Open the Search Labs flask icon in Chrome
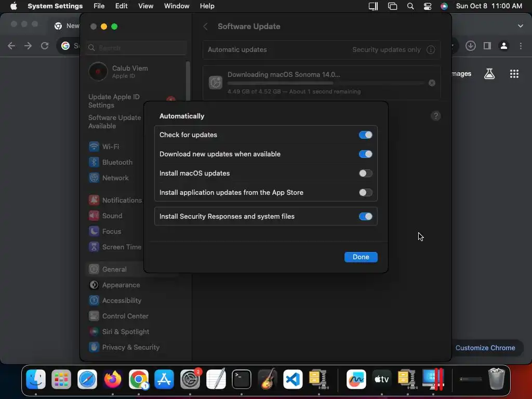532x399 pixels. click(489, 74)
